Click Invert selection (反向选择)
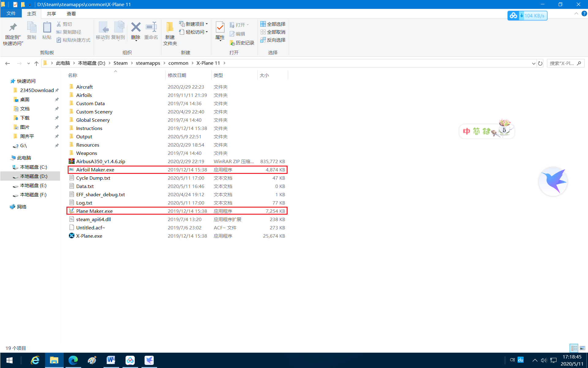 click(273, 40)
